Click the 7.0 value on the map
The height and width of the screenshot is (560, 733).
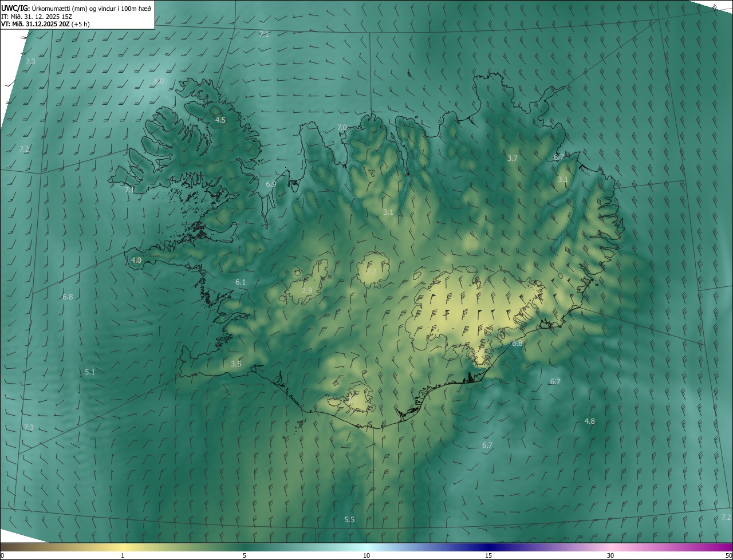click(342, 127)
